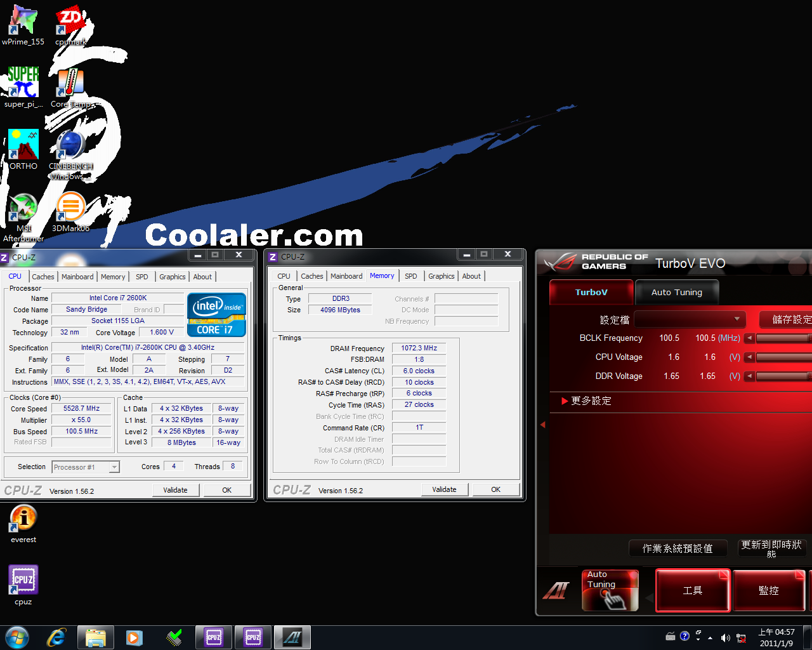This screenshot has width=812, height=650.
Task: Open the Windows Start orb
Action: [x=17, y=637]
